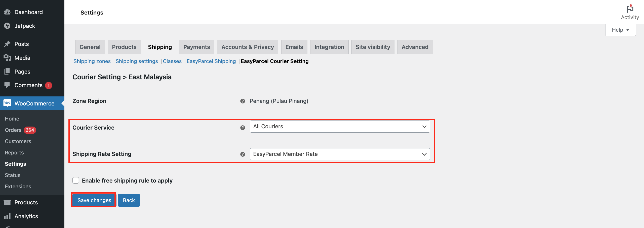The width and height of the screenshot is (644, 228).
Task: Click help tooltip icon beside Zone Region
Action: [x=243, y=101]
